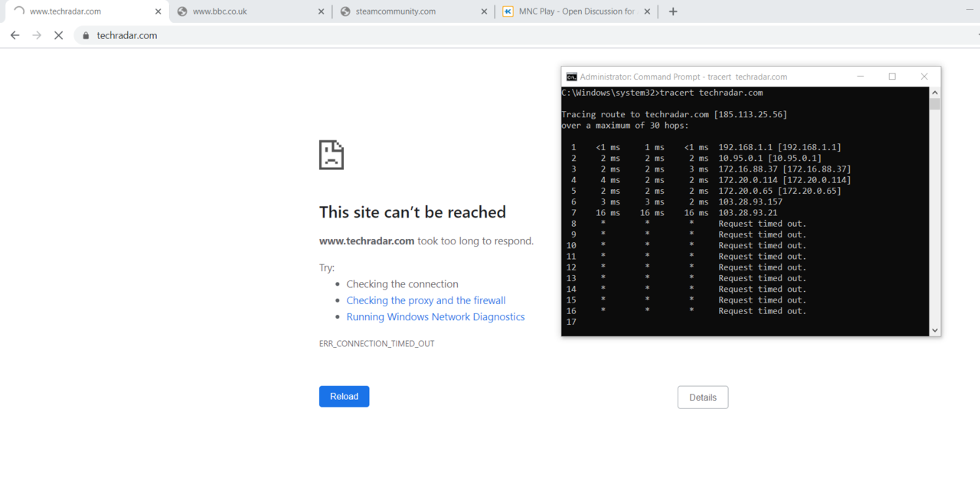Switch to the www.bbc.co.uk tab
The height and width of the screenshot is (501, 980).
click(249, 11)
